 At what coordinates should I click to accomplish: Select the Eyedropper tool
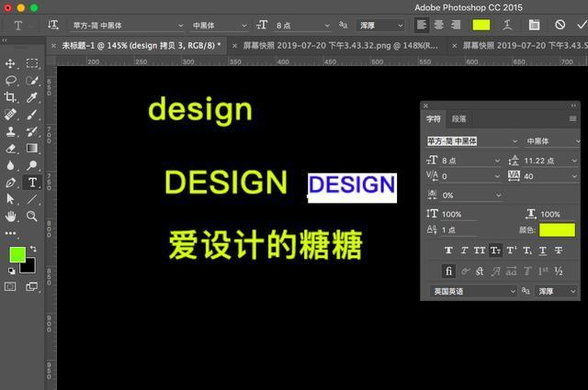tap(32, 97)
